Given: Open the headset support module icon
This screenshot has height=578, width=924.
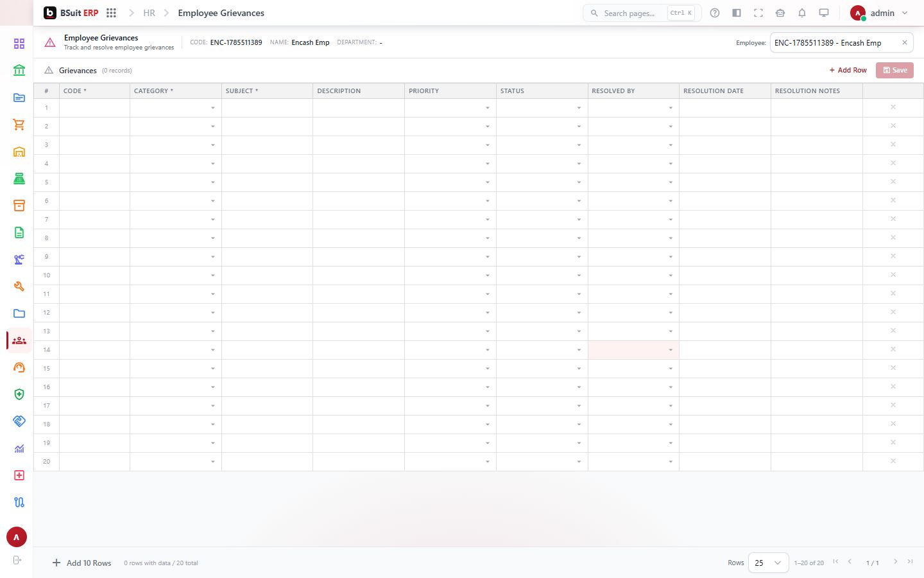Looking at the screenshot, I should pyautogui.click(x=19, y=367).
